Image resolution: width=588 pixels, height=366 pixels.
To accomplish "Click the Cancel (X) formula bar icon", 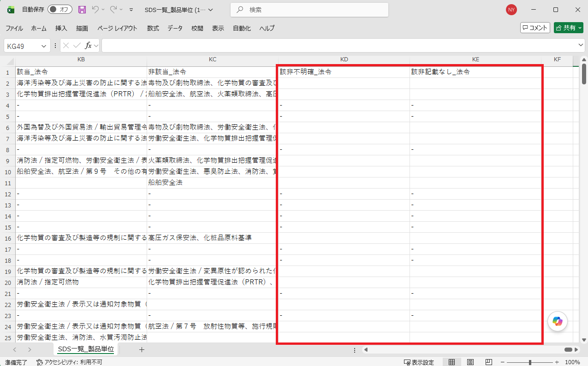I will (x=66, y=46).
